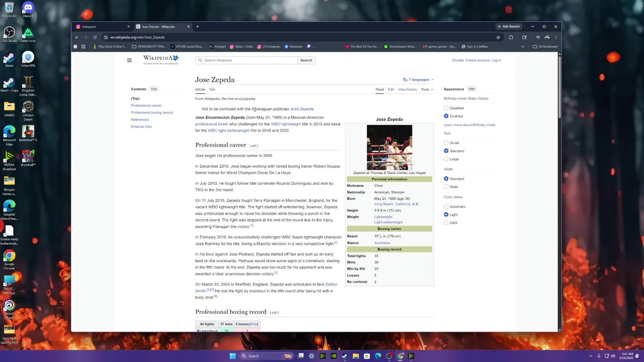This screenshot has height=362, width=644.
Task: Launch eFootball desktop shortcut
Action: 28,157
